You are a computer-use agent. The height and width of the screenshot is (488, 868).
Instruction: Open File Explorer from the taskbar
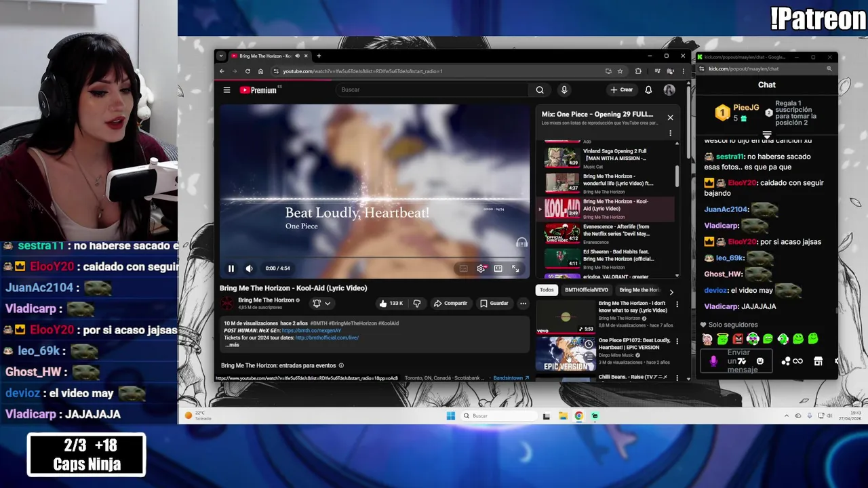pos(563,415)
